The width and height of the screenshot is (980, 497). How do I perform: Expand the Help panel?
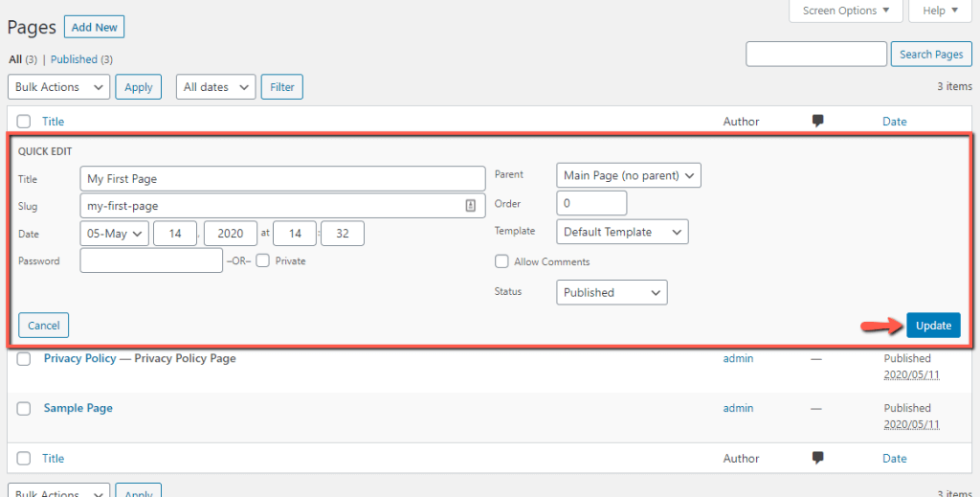click(x=940, y=11)
